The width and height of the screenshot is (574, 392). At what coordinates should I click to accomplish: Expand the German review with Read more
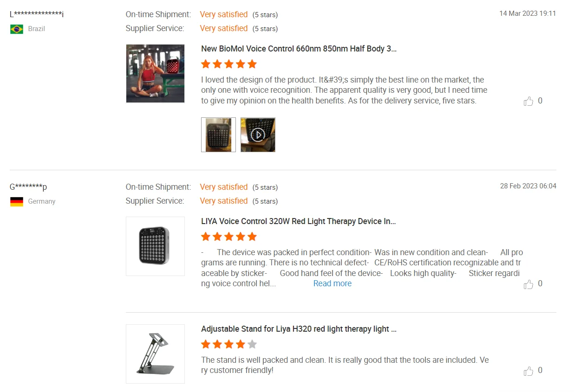[332, 283]
